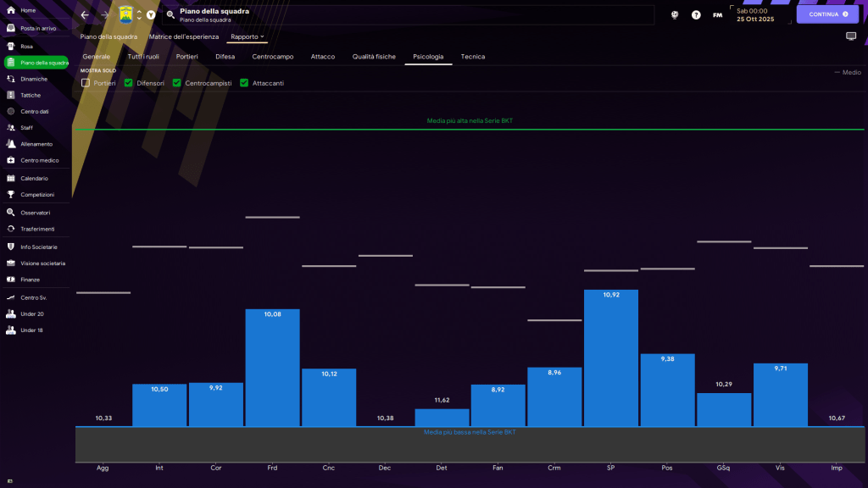Click the SP bar showing 10,92
The height and width of the screenshot is (488, 868).
pyautogui.click(x=611, y=358)
